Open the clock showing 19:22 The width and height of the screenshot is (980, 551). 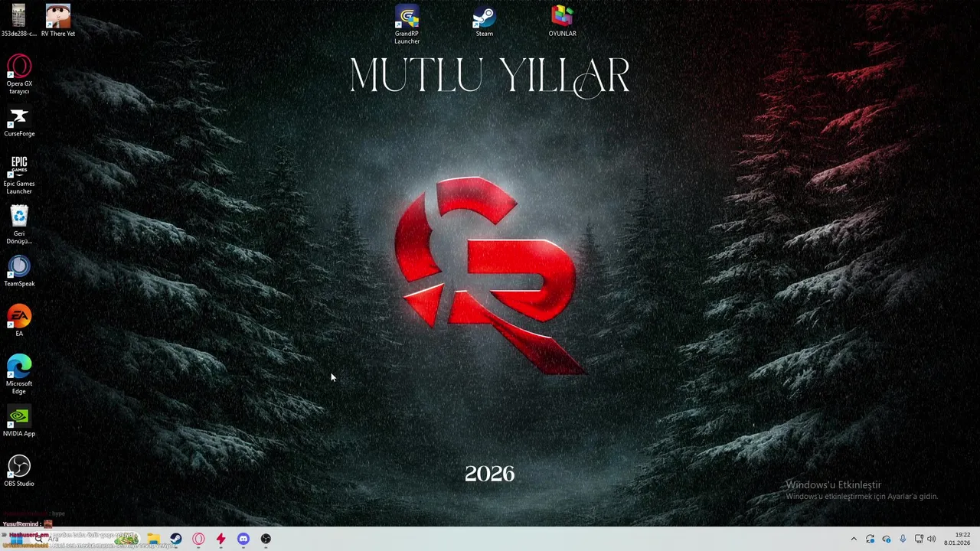click(958, 539)
